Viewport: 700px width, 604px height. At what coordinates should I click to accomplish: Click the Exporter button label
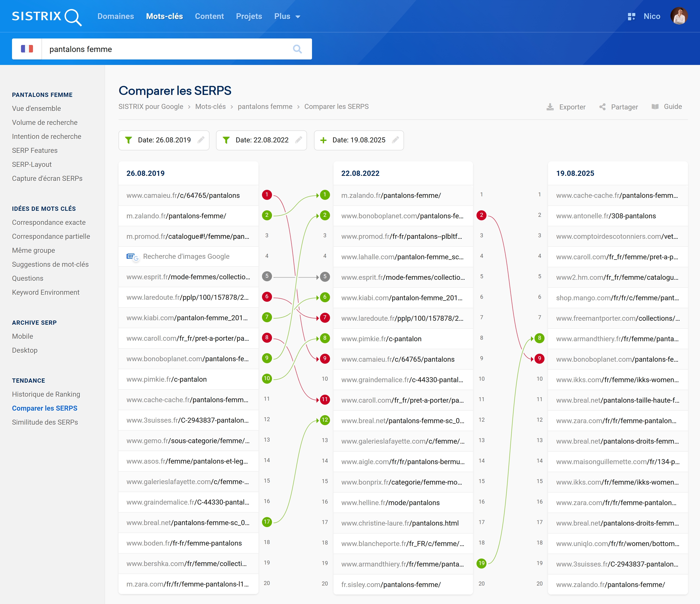[x=572, y=107]
